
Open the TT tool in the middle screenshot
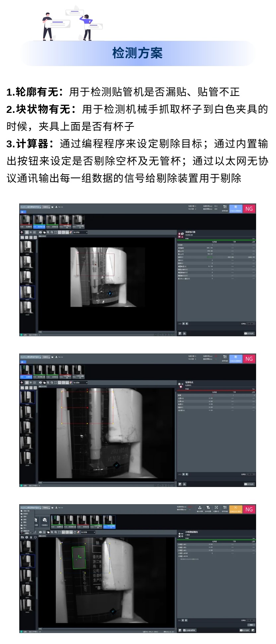pos(225,358)
